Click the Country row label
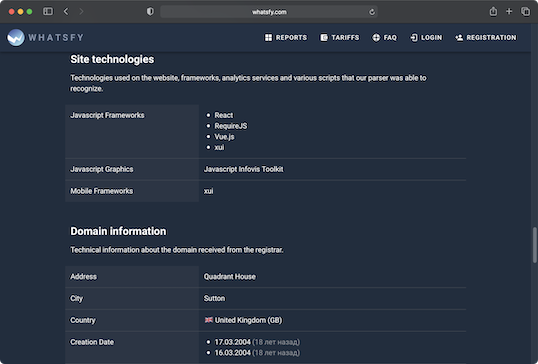Image resolution: width=538 pixels, height=364 pixels. click(x=83, y=320)
